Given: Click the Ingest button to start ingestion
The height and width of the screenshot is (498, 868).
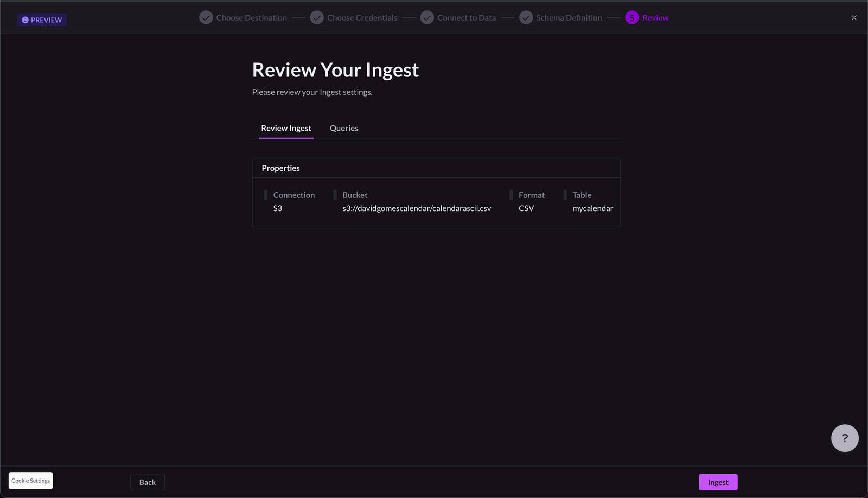Looking at the screenshot, I should tap(718, 482).
